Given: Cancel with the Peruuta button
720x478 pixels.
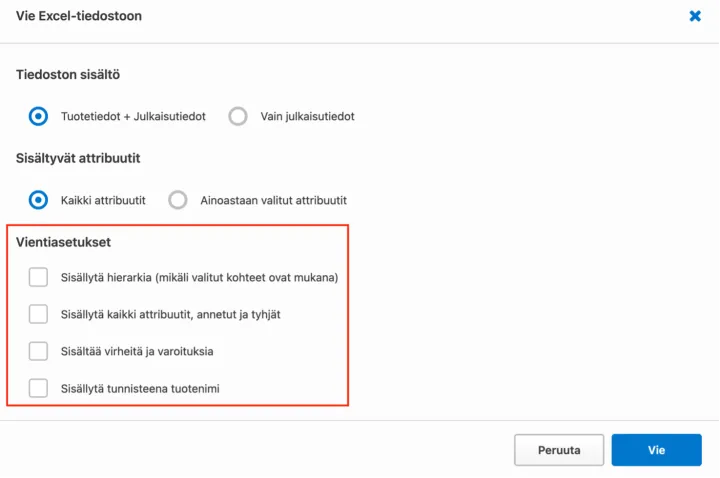Looking at the screenshot, I should 559,450.
